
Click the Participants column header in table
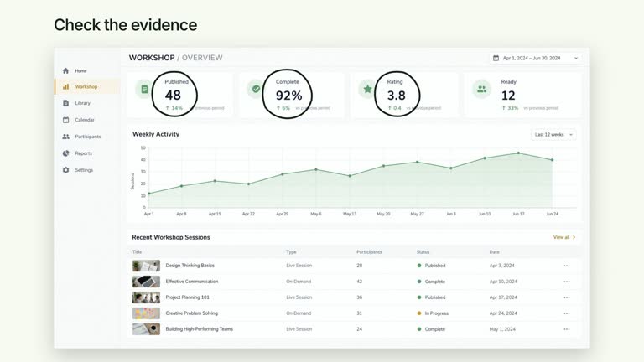coord(369,252)
